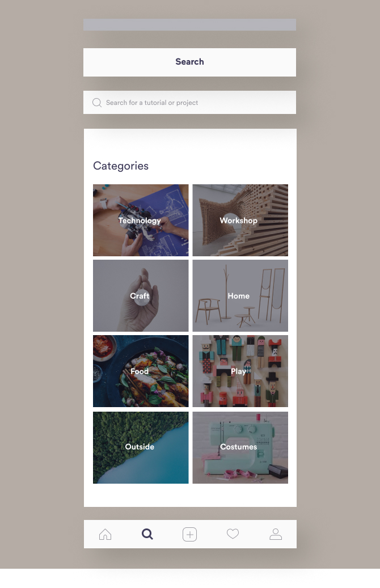
Task: Select the Search magnifier in bottom navigation
Action: (x=147, y=534)
